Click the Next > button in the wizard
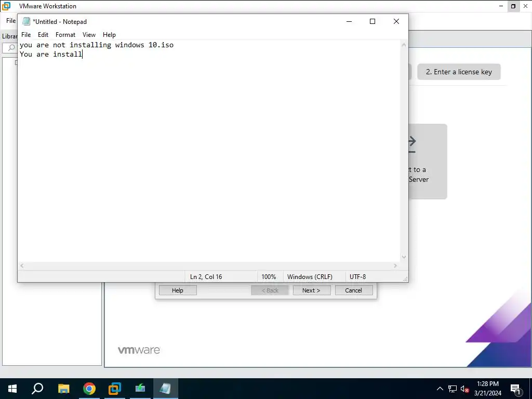Image resolution: width=532 pixels, height=399 pixels. coord(312,290)
